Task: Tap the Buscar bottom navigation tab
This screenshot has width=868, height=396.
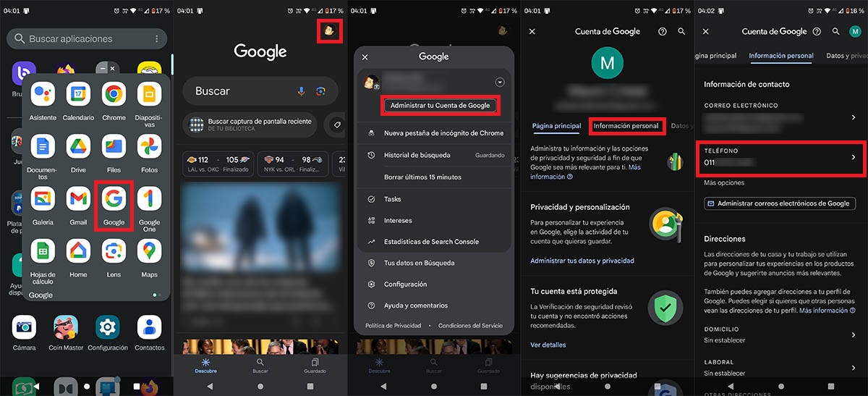Action: [260, 365]
